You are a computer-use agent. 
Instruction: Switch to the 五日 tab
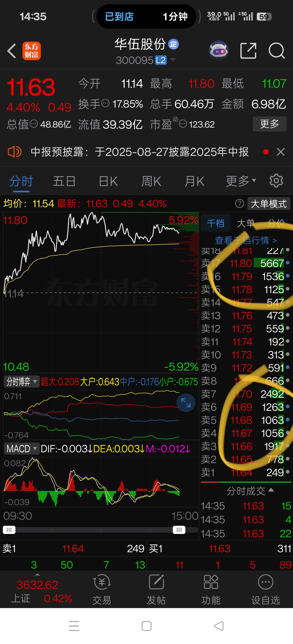pyautogui.click(x=64, y=181)
